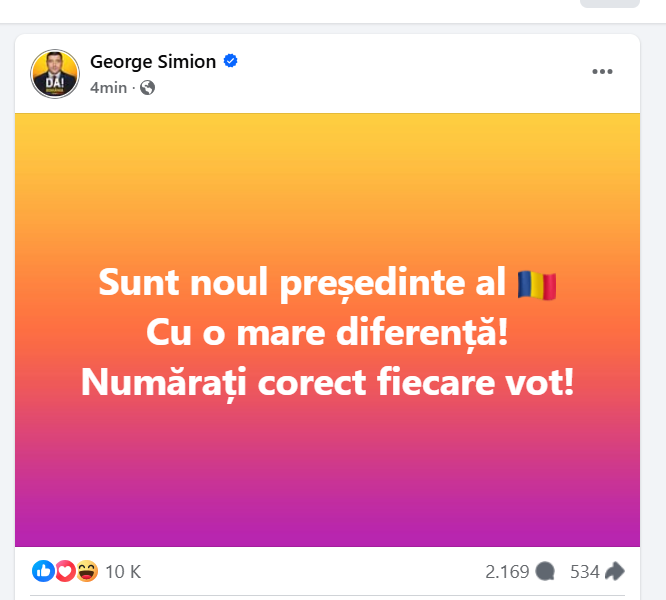This screenshot has width=666, height=600.
Task: Open the three-dots post options menu
Action: point(602,71)
